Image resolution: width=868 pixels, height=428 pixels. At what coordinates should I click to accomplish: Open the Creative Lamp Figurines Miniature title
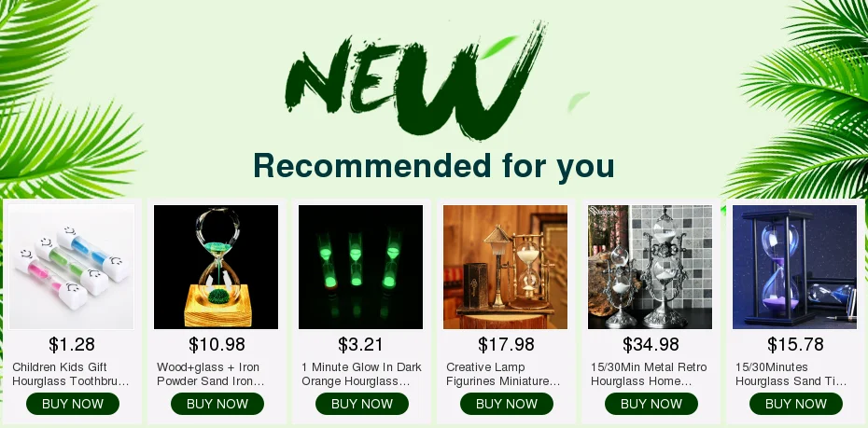(503, 374)
